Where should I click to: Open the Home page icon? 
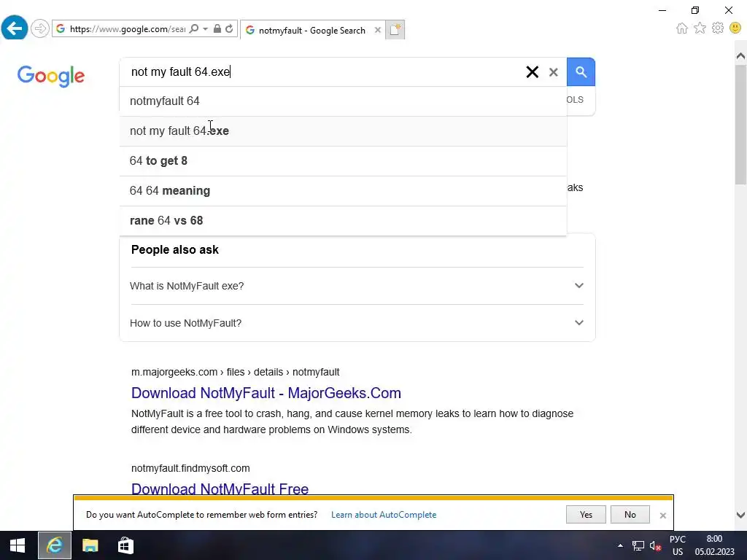point(682,28)
